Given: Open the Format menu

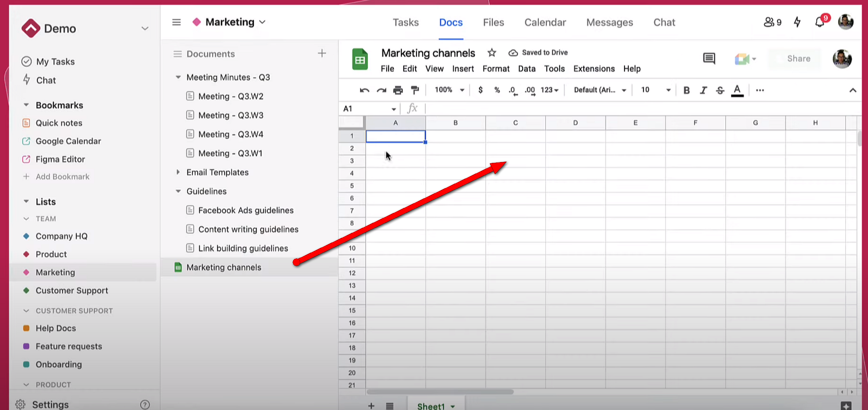Looking at the screenshot, I should point(496,69).
